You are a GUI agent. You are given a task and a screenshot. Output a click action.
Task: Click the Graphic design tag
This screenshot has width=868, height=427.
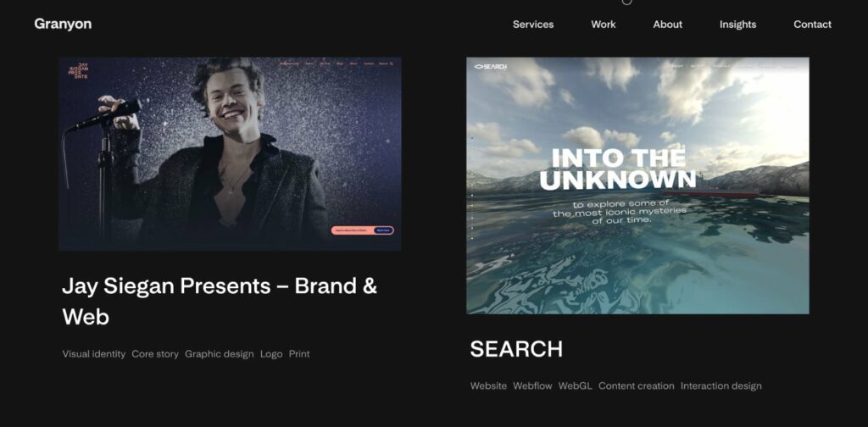pyautogui.click(x=220, y=354)
